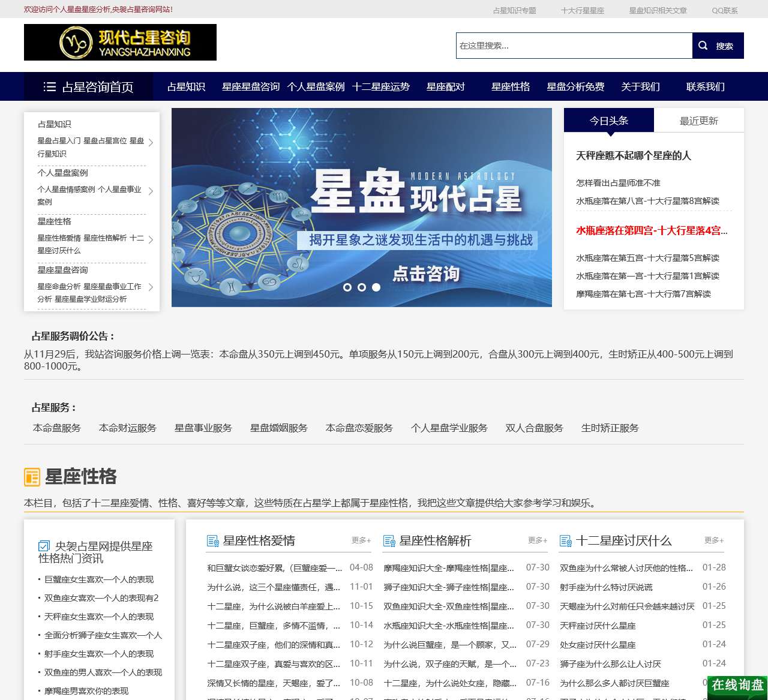The width and height of the screenshot is (768, 700).
Task: Open the 本命财运服务 link
Action: coord(128,428)
